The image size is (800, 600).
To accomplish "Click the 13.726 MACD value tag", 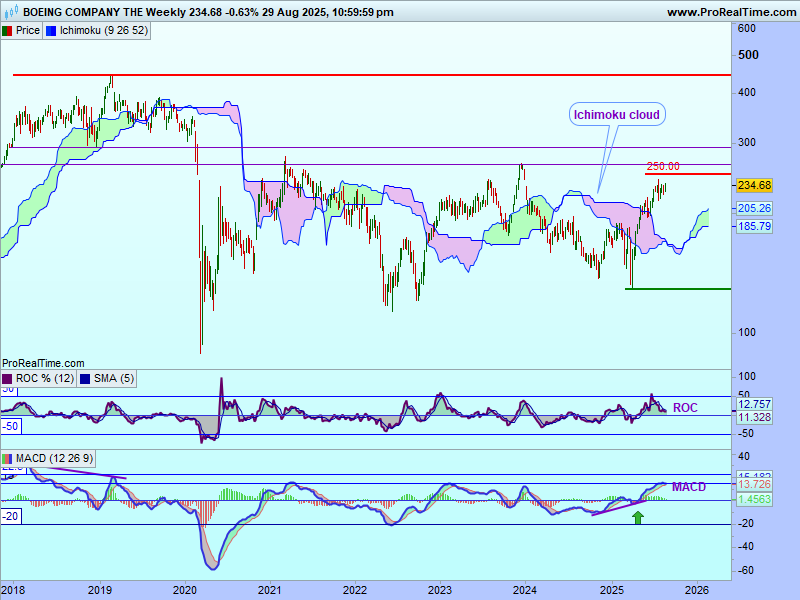I will 755,484.
